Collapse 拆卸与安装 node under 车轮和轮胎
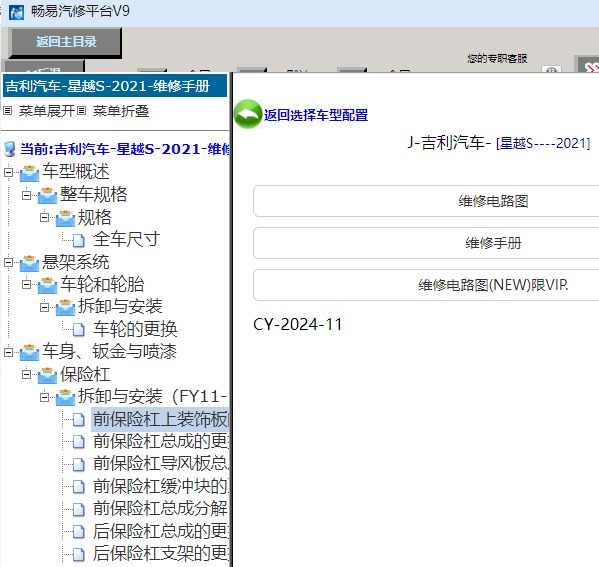 (x=44, y=307)
